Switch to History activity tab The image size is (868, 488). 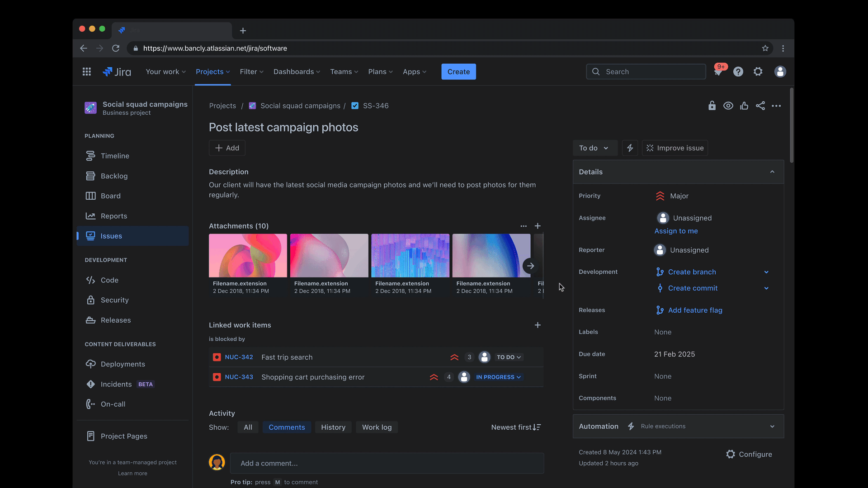click(x=333, y=427)
